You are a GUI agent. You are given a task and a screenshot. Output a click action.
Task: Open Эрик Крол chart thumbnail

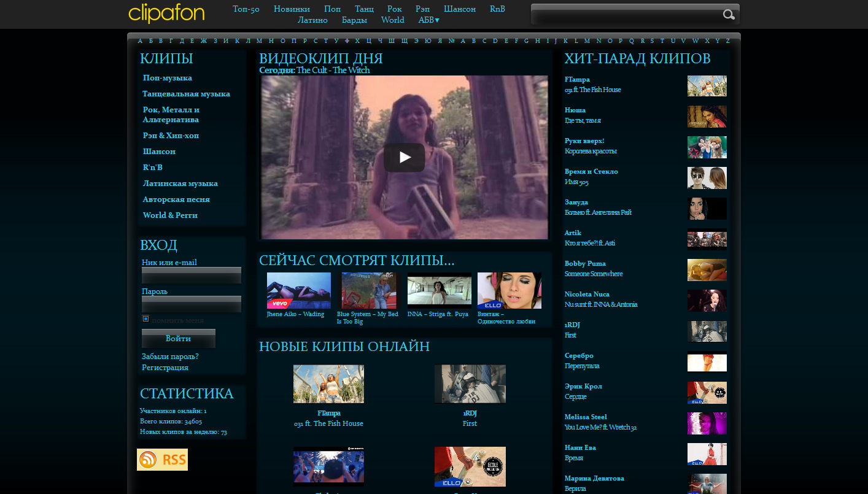[707, 393]
